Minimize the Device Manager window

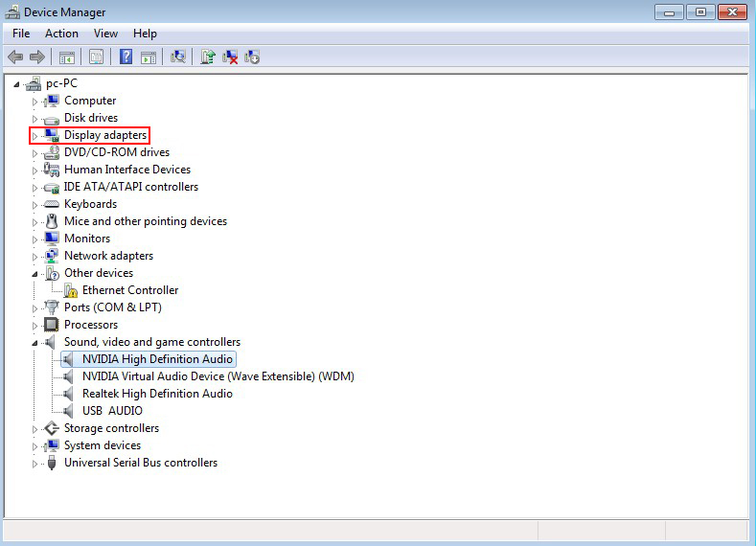pos(669,12)
